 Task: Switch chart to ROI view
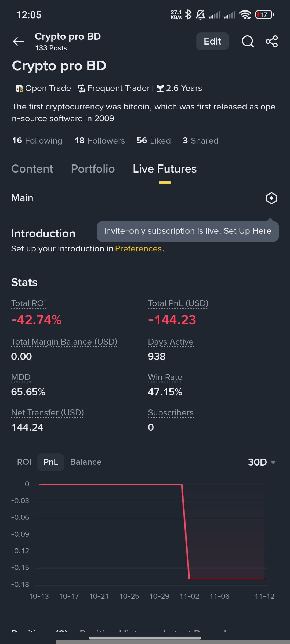pyautogui.click(x=24, y=462)
